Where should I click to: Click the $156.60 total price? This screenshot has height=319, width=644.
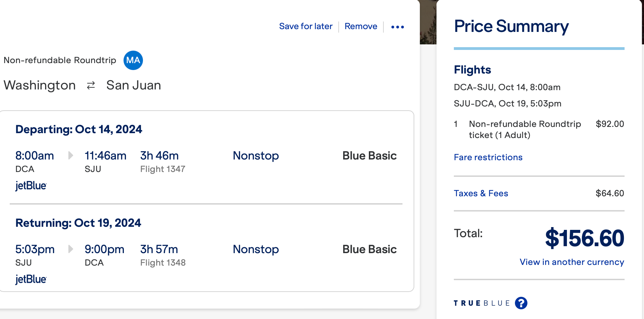click(584, 239)
